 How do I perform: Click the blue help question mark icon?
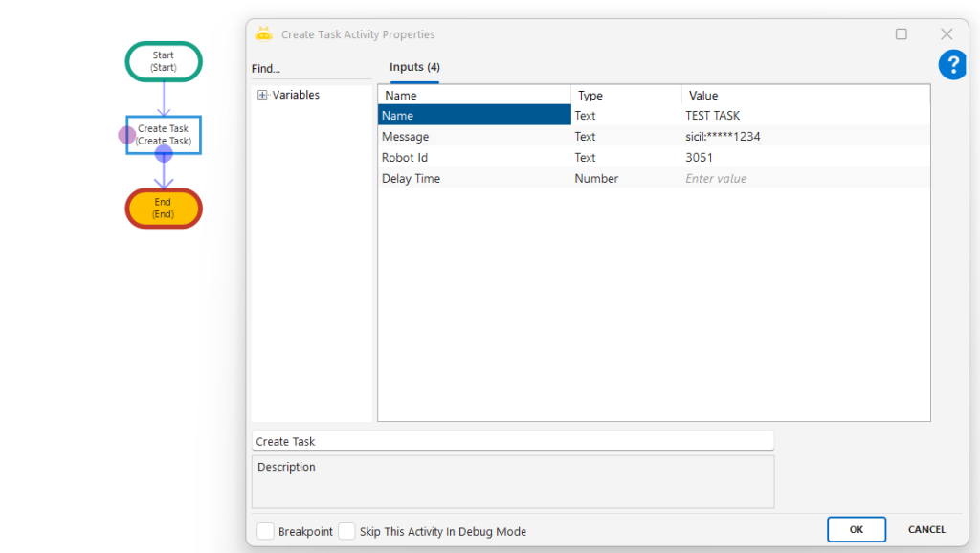click(951, 65)
